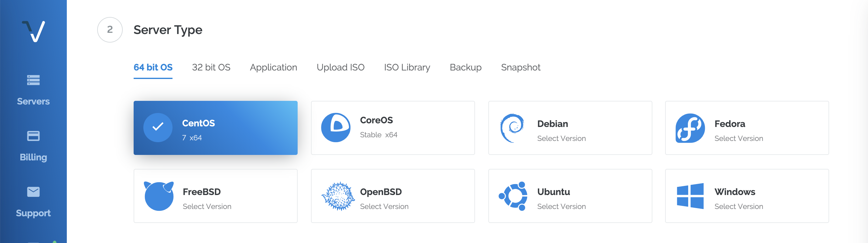Screen dimensions: 868x243
Task: Open FreeBSD's Select Version dropdown
Action: tap(207, 207)
